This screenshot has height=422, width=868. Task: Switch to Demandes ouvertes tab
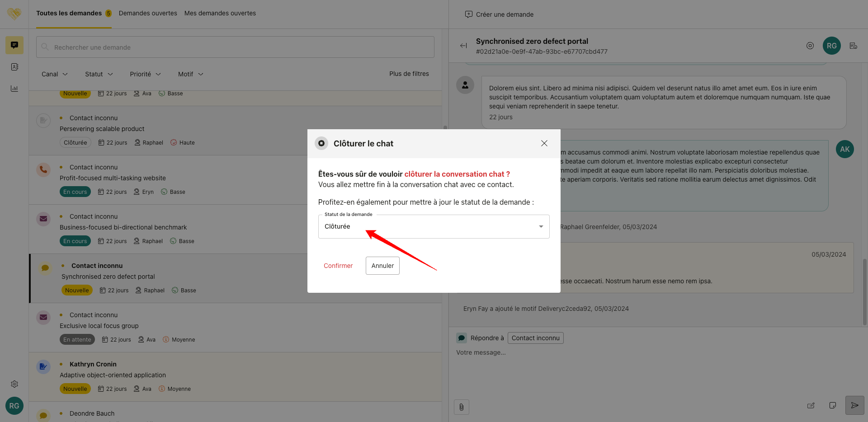coord(148,13)
